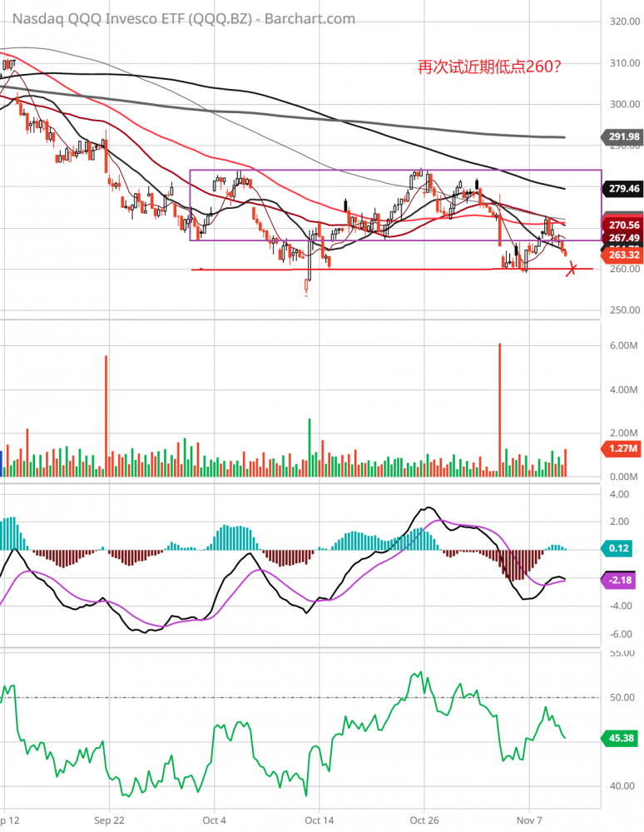This screenshot has width=644, height=832.
Task: Click the Nov 7 date label
Action: pos(529,820)
